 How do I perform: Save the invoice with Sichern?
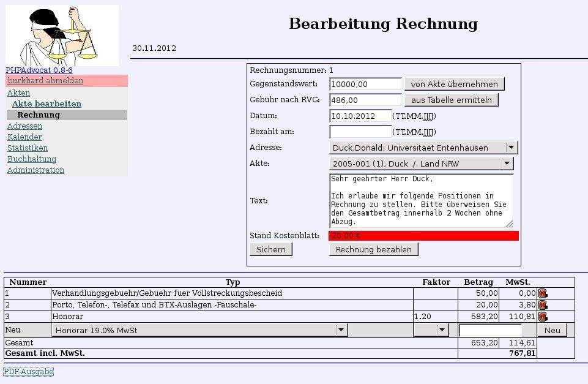[x=271, y=249]
